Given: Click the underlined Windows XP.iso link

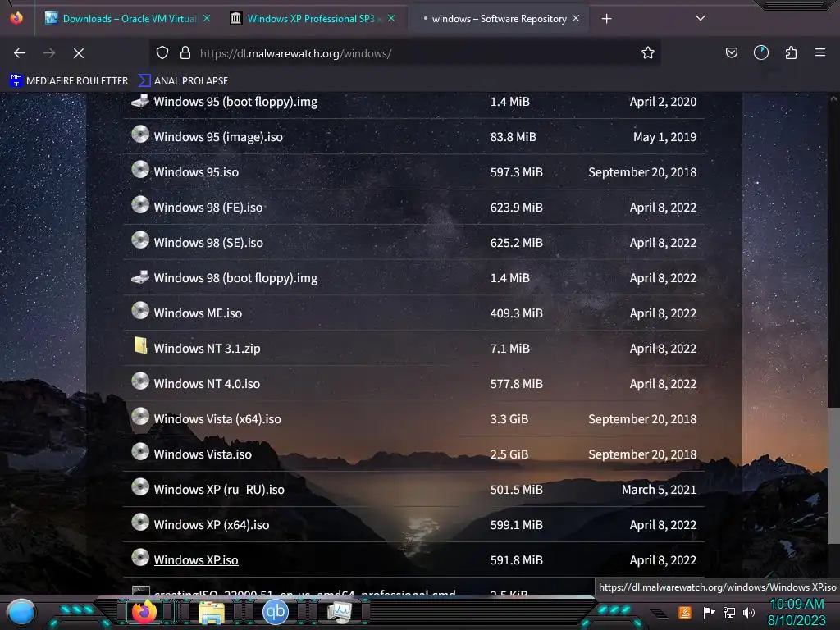Looking at the screenshot, I should pyautogui.click(x=196, y=560).
